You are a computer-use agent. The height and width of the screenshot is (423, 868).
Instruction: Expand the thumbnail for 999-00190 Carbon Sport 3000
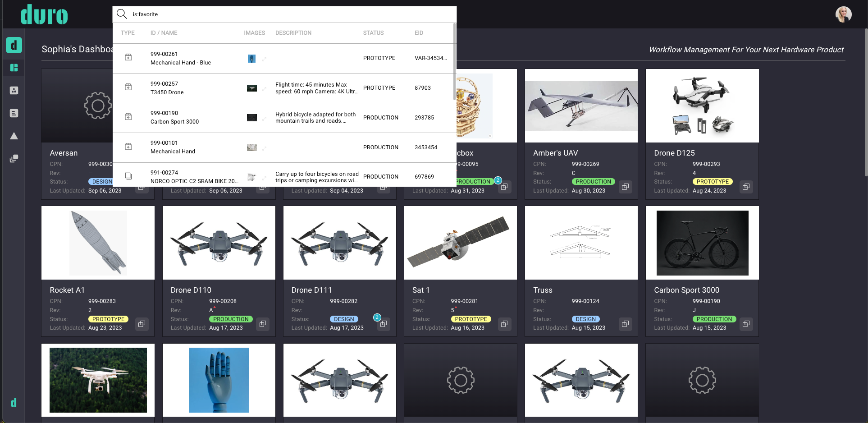pyautogui.click(x=264, y=118)
